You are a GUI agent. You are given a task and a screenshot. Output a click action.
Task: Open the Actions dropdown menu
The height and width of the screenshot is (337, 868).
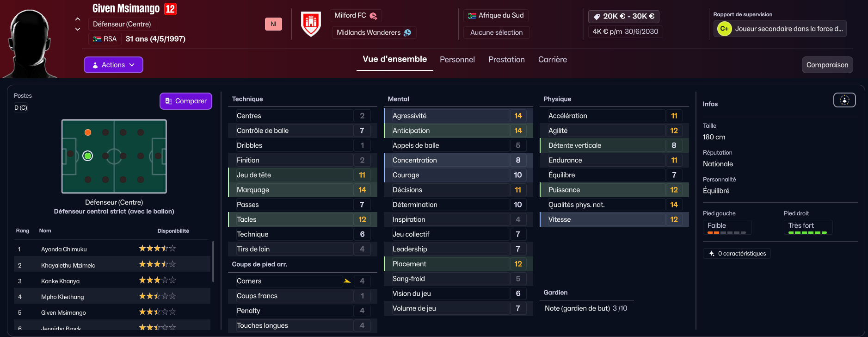pyautogui.click(x=113, y=65)
